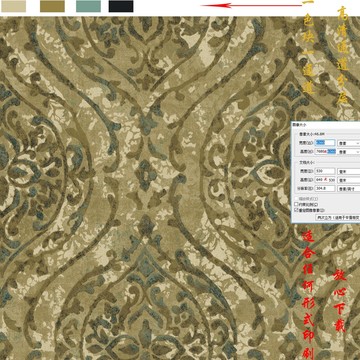Click the resolution field showing 304.8
The width and height of the screenshot is (360, 360).
click(325, 189)
